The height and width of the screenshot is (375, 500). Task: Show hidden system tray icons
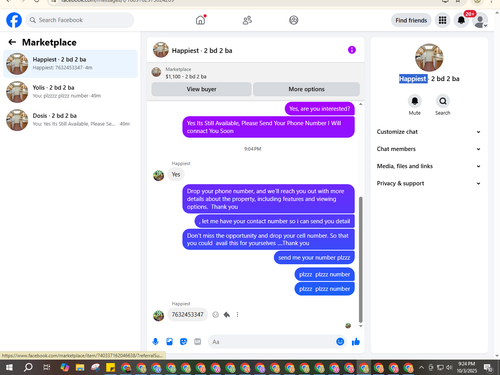coord(421,367)
